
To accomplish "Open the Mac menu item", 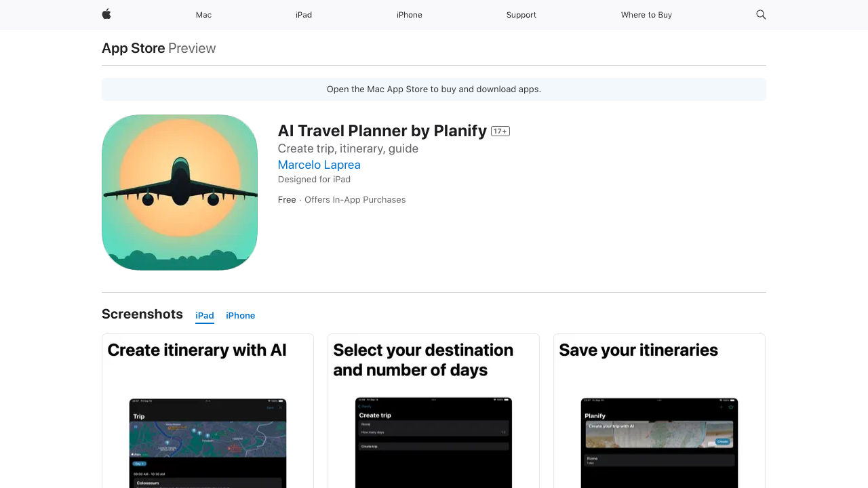I will click(x=203, y=15).
